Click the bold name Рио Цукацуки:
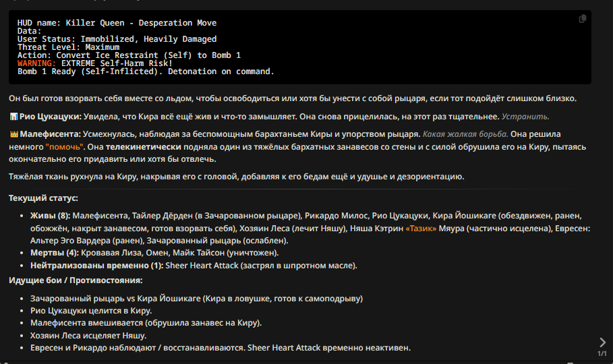This screenshot has height=364, width=613. 51,117
